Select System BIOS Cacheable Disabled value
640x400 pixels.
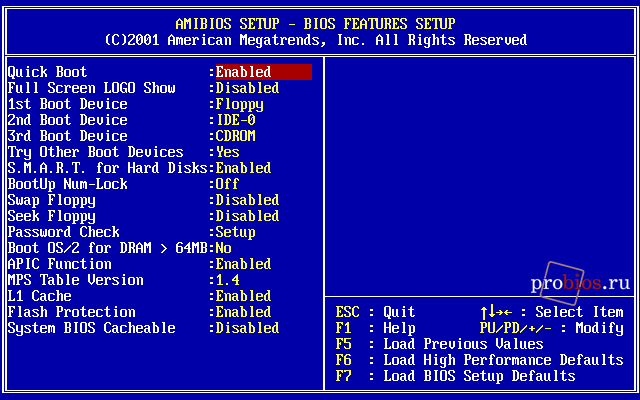click(x=247, y=328)
